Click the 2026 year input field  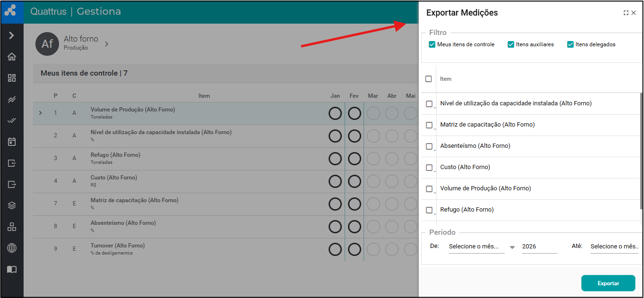click(x=539, y=247)
